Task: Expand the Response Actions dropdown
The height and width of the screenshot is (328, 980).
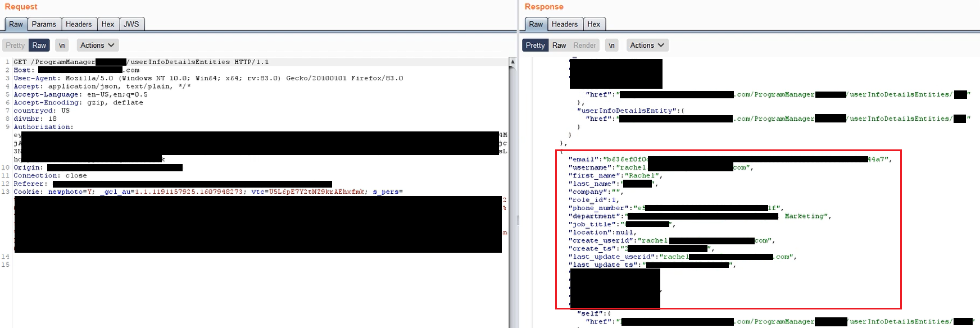Action: (647, 45)
